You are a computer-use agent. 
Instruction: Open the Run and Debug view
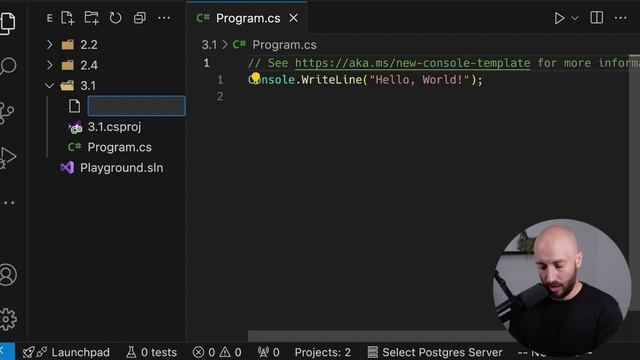8,158
